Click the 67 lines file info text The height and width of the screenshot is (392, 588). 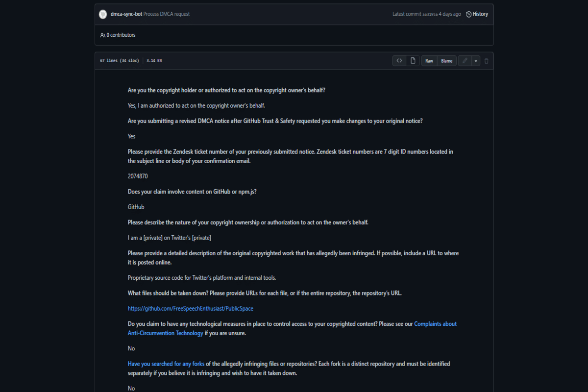(120, 61)
